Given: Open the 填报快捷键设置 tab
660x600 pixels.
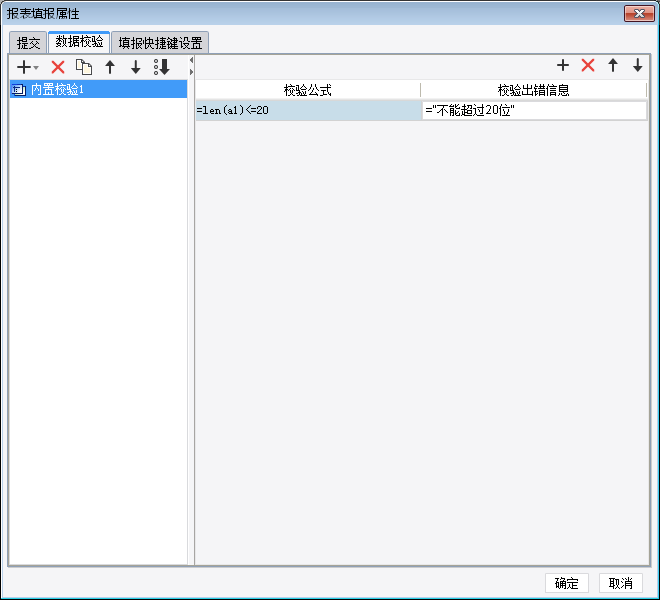Looking at the screenshot, I should pos(160,43).
